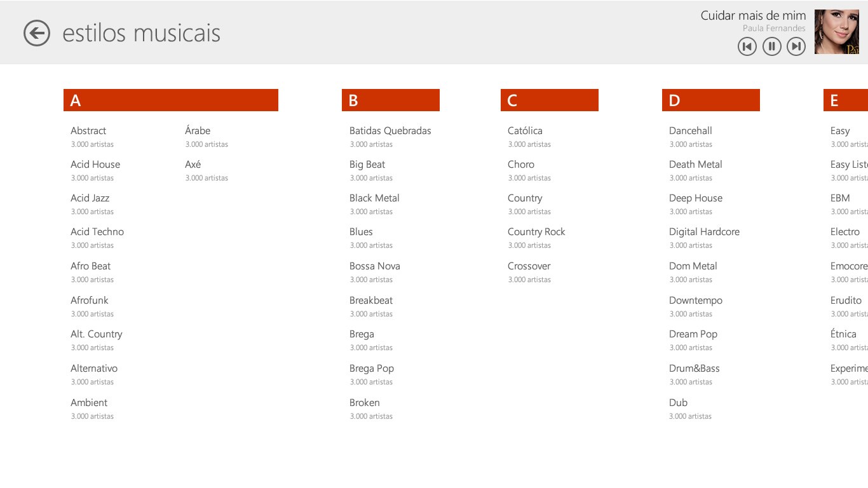Open Acid Jazz genre
Image resolution: width=868 pixels, height=488 pixels.
pyautogui.click(x=90, y=198)
